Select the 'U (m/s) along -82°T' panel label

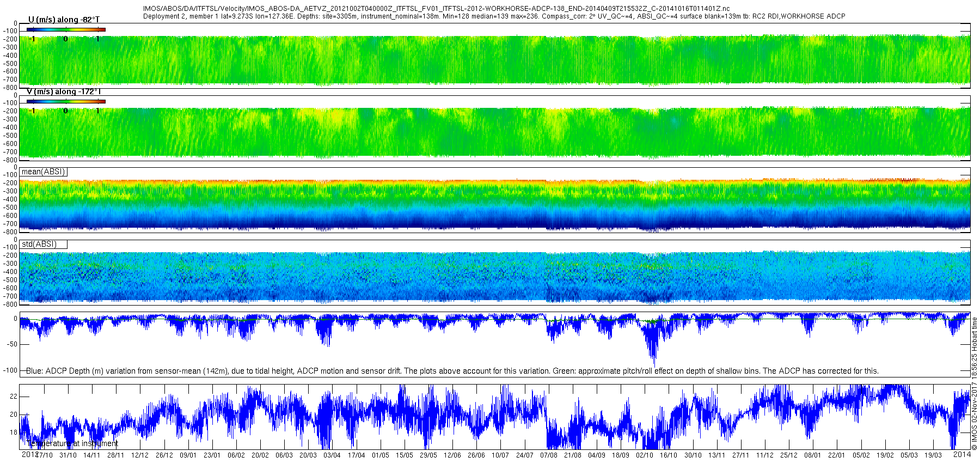64,20
